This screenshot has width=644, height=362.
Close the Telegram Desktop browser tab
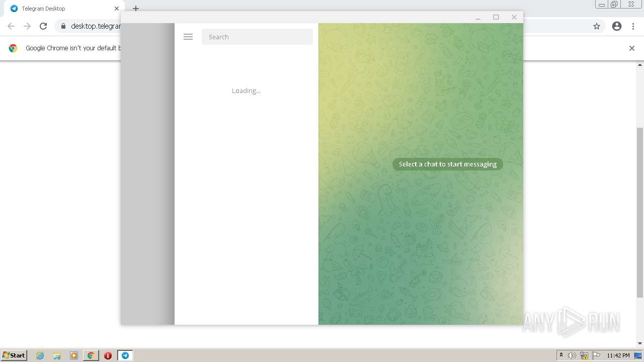click(117, 9)
